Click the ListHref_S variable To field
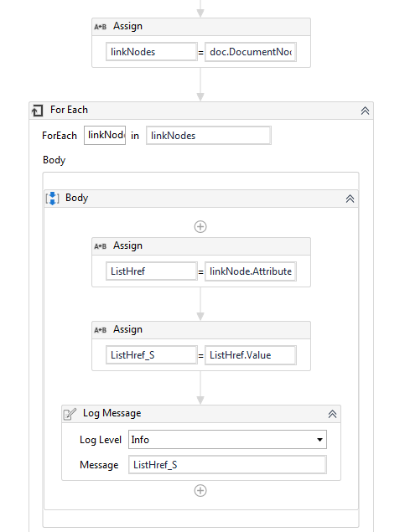Image resolution: width=405 pixels, height=532 pixels. click(152, 355)
